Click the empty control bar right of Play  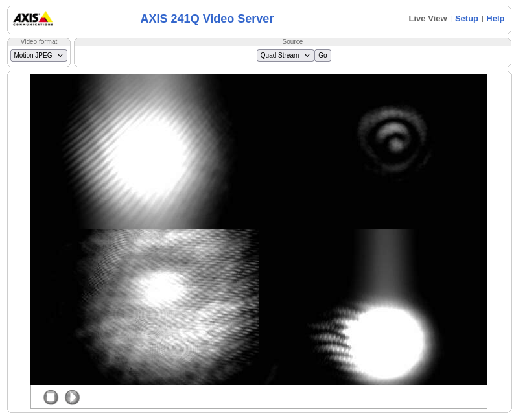tap(279, 397)
